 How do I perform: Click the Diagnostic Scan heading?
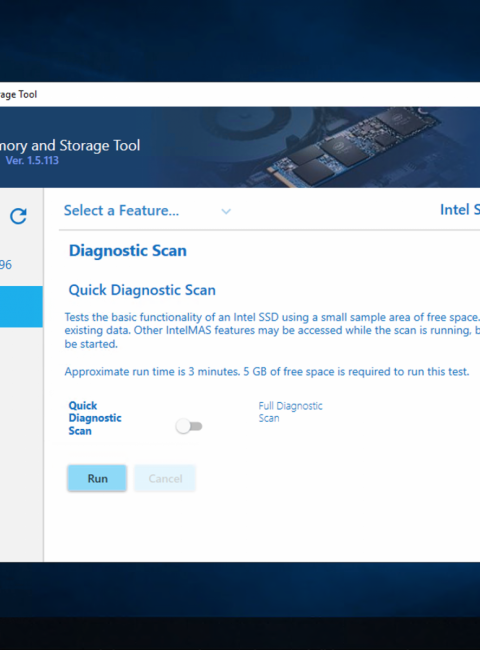128,250
